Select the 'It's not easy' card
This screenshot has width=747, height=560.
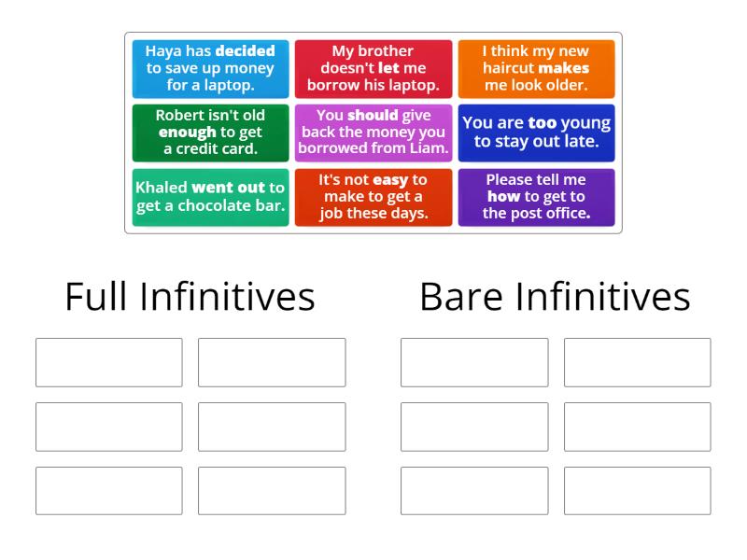click(373, 197)
